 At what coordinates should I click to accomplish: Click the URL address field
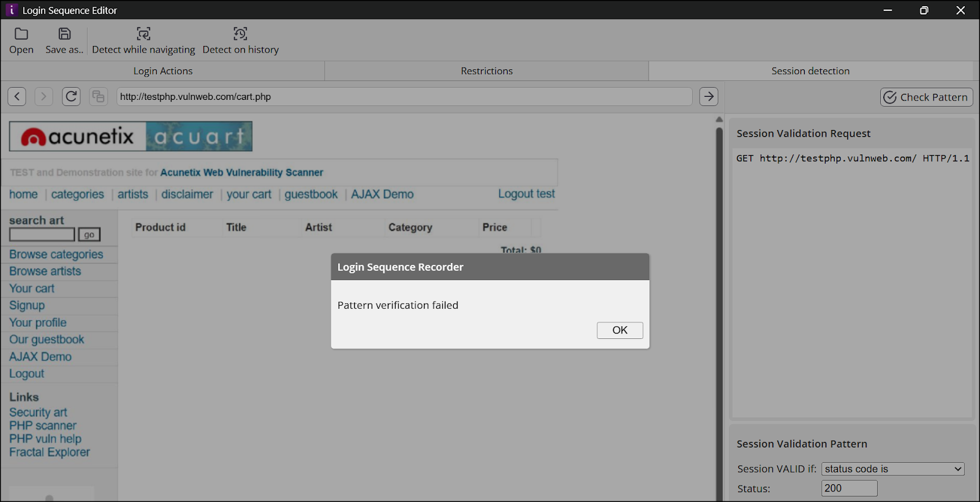click(404, 96)
